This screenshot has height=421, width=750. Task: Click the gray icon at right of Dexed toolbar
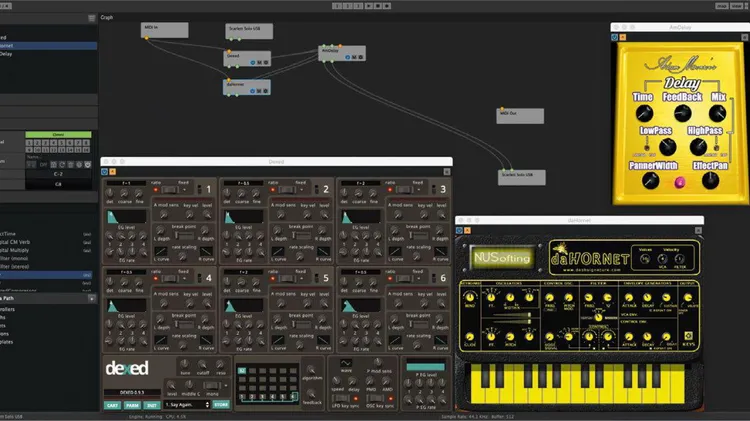point(447,172)
